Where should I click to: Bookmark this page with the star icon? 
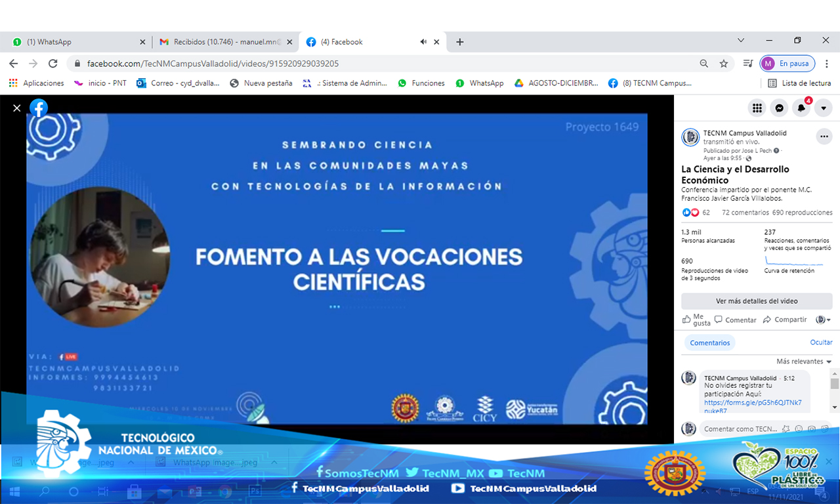(x=724, y=64)
